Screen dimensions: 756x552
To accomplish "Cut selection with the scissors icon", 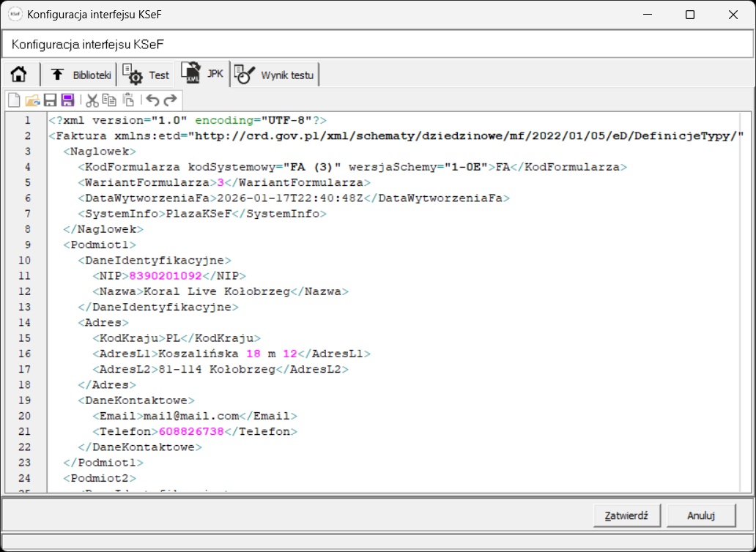I will tap(92, 100).
